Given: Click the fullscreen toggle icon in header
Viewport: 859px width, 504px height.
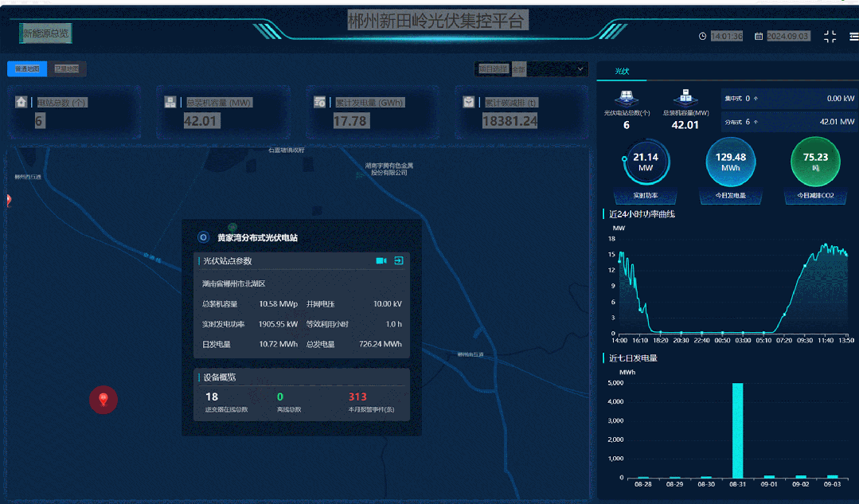Looking at the screenshot, I should [x=830, y=37].
